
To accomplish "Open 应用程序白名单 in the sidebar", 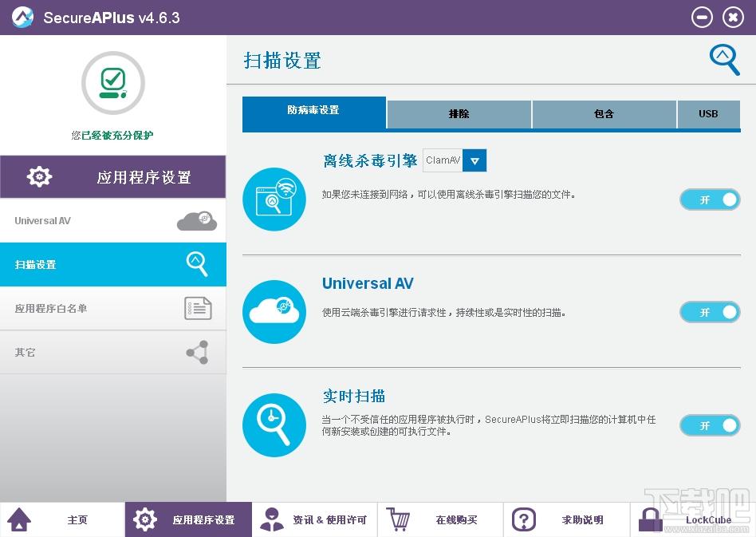I will [x=112, y=308].
